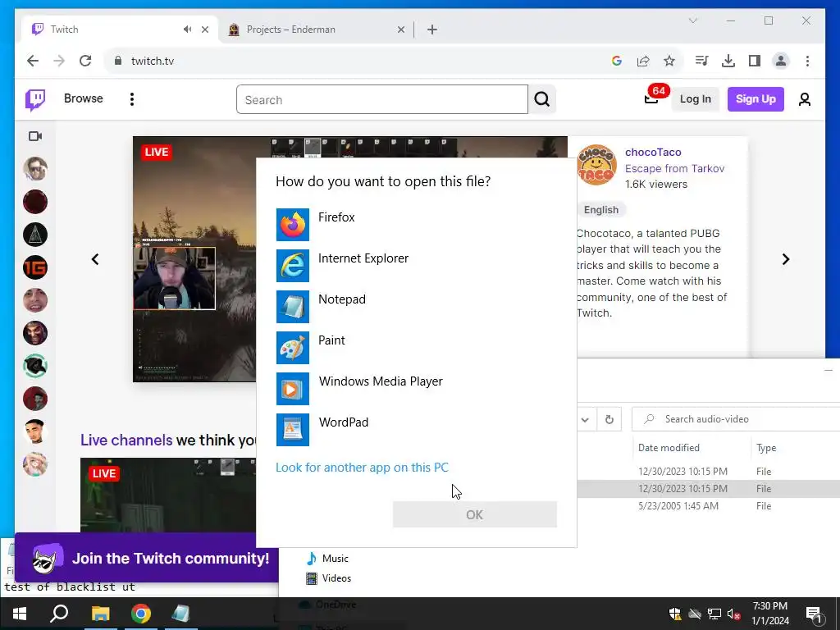Select Notepad in the open-with dialog
Screen dimensions: 840x630
[416, 307]
